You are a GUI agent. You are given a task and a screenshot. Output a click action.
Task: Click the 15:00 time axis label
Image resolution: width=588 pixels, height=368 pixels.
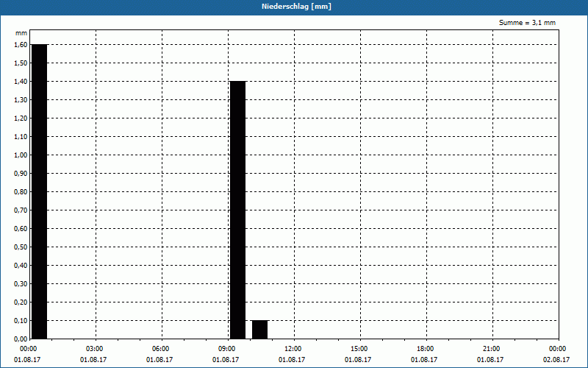359,349
